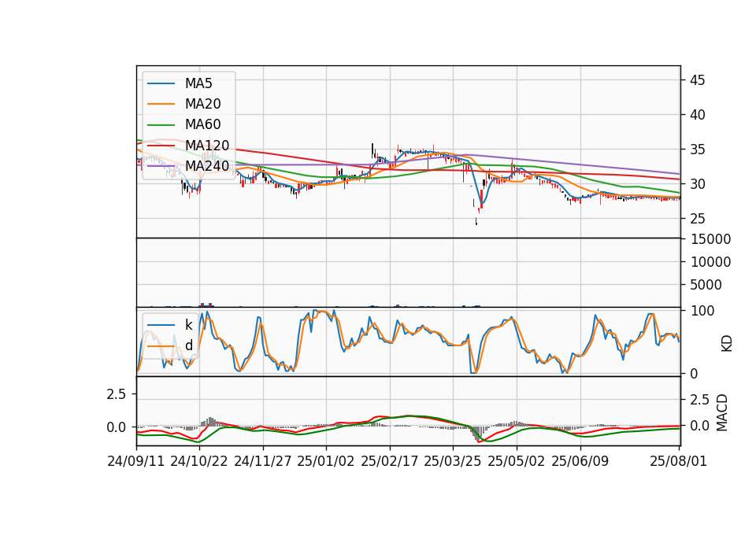Click the orange MA20 legend line sample
The height and width of the screenshot is (543, 756).
coord(161,104)
